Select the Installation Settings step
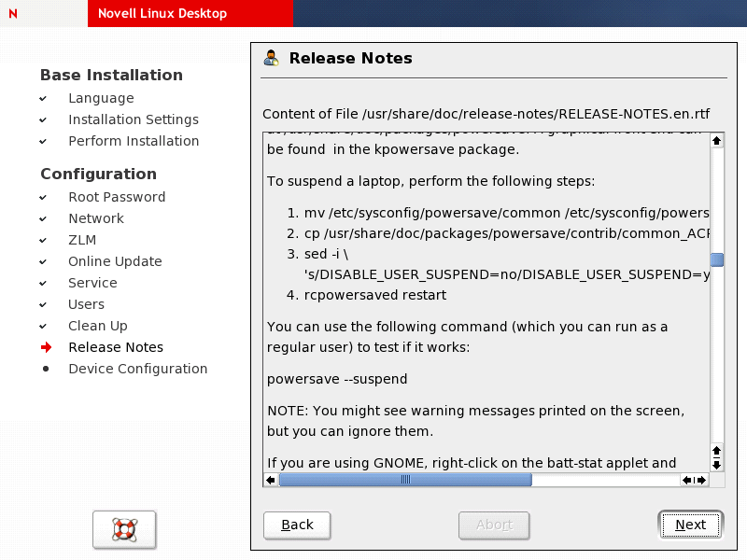 [134, 120]
